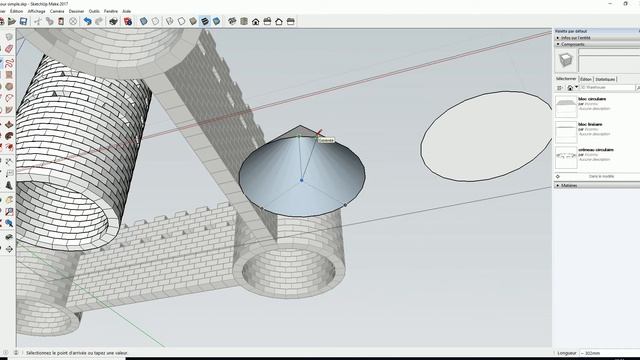The image size is (640, 360).
Task: Toggle Back Edges face style
Action: coord(155,21)
